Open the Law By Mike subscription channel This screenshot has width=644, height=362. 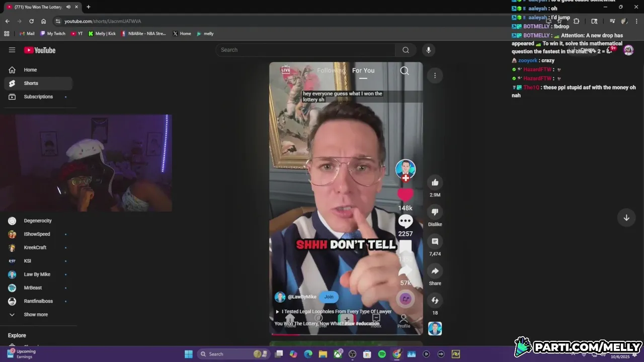coord(38,274)
